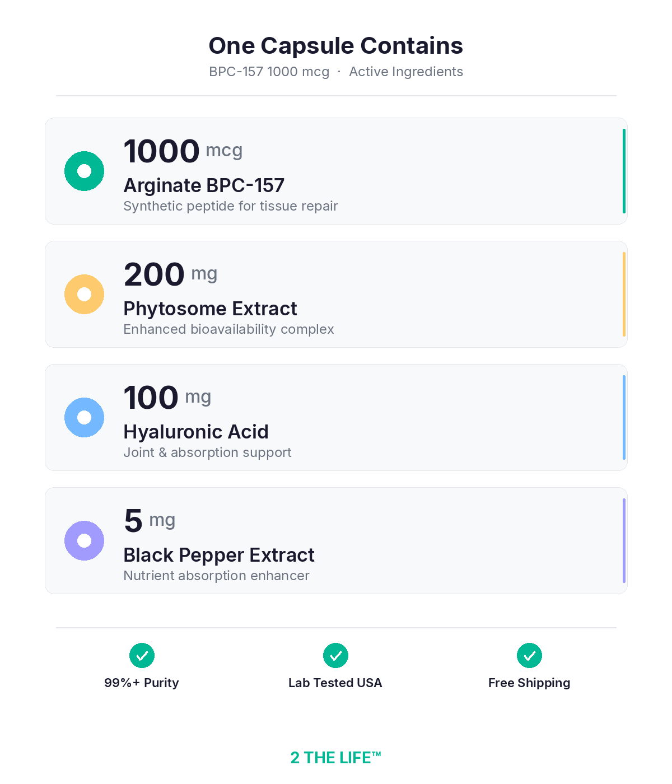Screen dimensions: 672x784
Task: Click the checkmark above Free Shipping
Action: coord(529,655)
